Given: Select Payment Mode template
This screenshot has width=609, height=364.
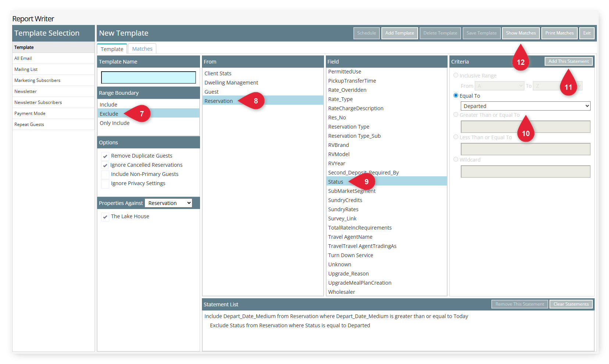Looking at the screenshot, I should coord(53,113).
